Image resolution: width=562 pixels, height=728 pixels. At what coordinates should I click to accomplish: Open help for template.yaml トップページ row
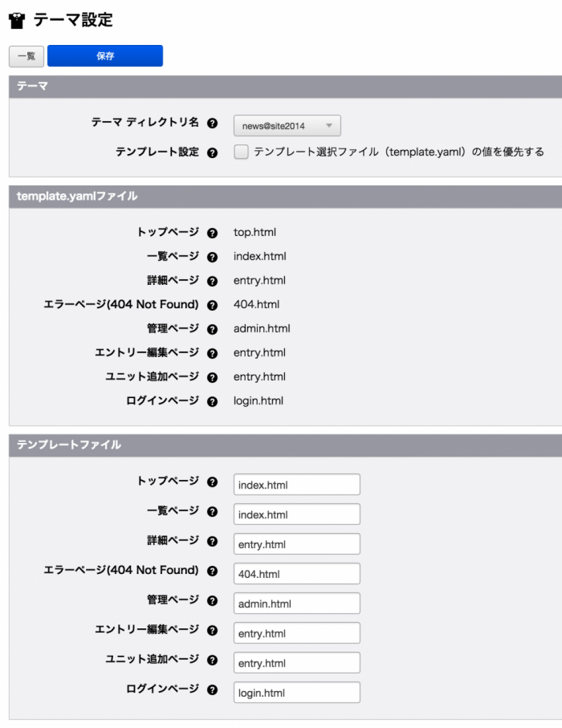coord(212,233)
